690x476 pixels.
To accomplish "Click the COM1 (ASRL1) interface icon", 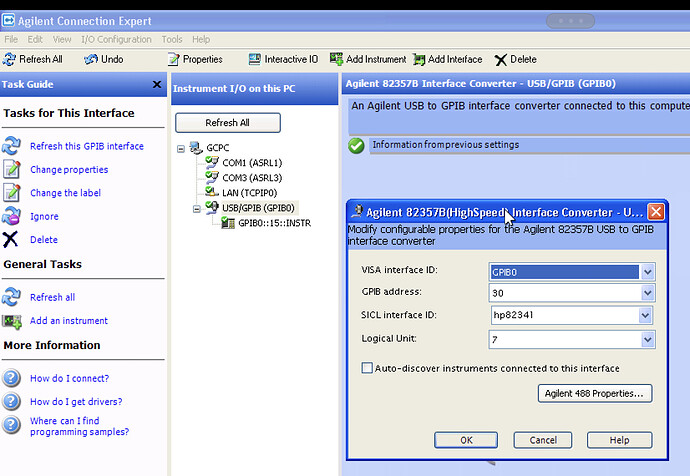I will click(212, 162).
